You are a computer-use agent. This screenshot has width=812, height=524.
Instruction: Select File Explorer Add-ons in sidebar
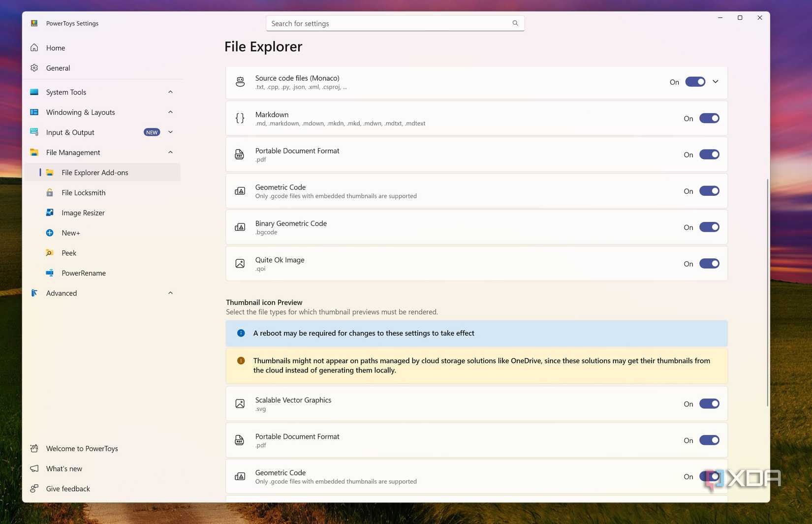(x=94, y=172)
